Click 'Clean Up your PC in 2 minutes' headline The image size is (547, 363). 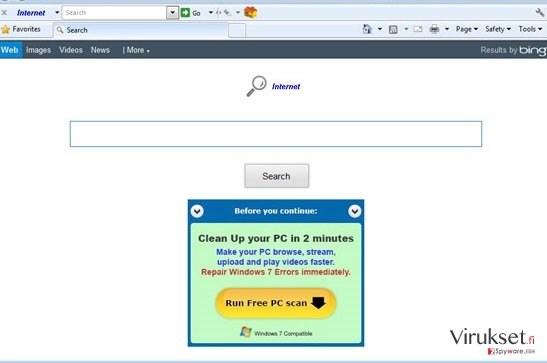(x=276, y=239)
